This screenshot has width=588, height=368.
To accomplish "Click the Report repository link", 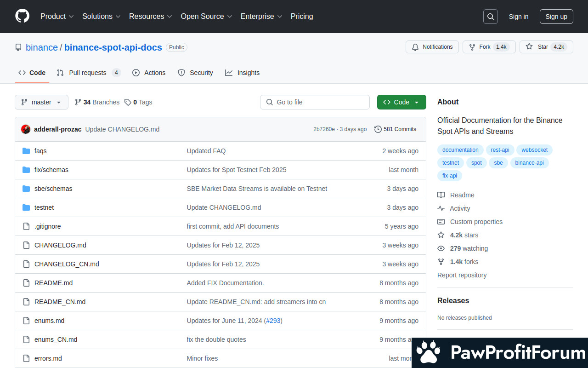I will [x=462, y=275].
